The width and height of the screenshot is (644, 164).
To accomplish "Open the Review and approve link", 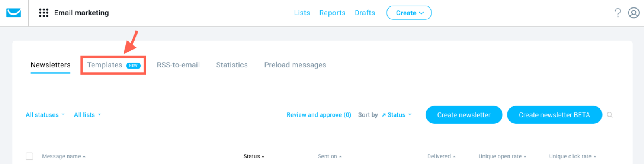I will 319,115.
